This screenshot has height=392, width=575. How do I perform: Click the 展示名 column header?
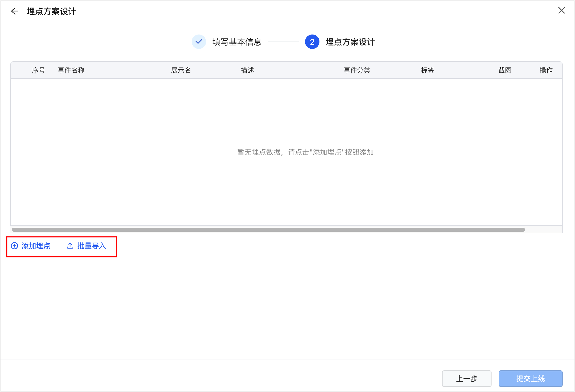pos(181,70)
